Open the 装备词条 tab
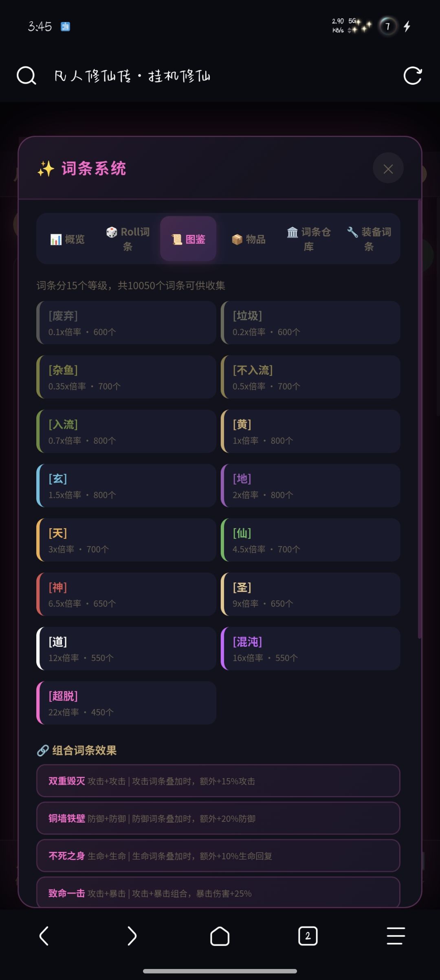 pos(369,239)
